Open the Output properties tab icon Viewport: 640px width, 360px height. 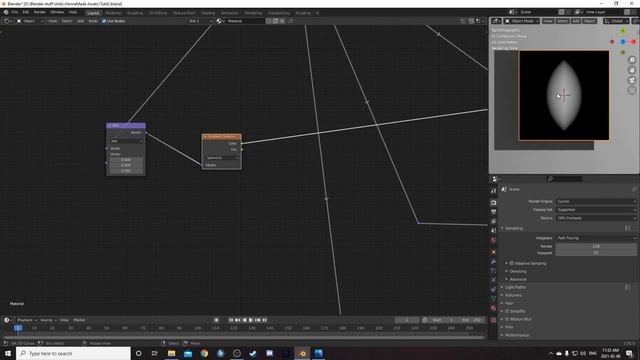[x=493, y=212]
